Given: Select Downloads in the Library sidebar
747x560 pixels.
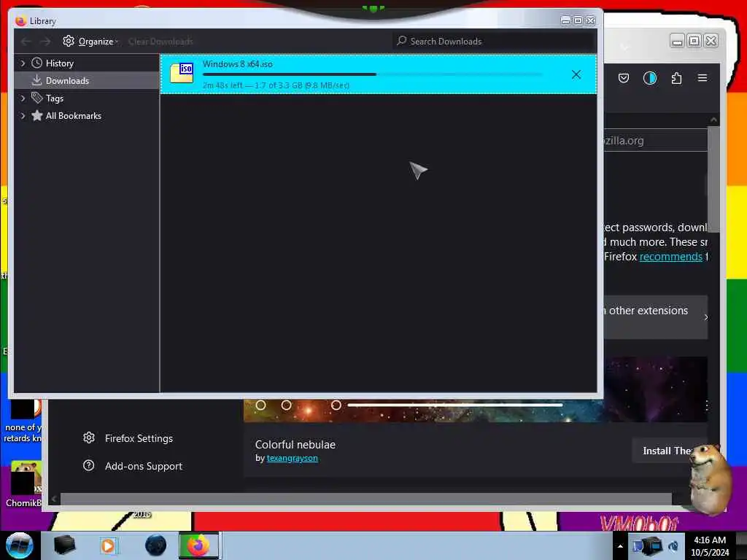Looking at the screenshot, I should pos(67,80).
